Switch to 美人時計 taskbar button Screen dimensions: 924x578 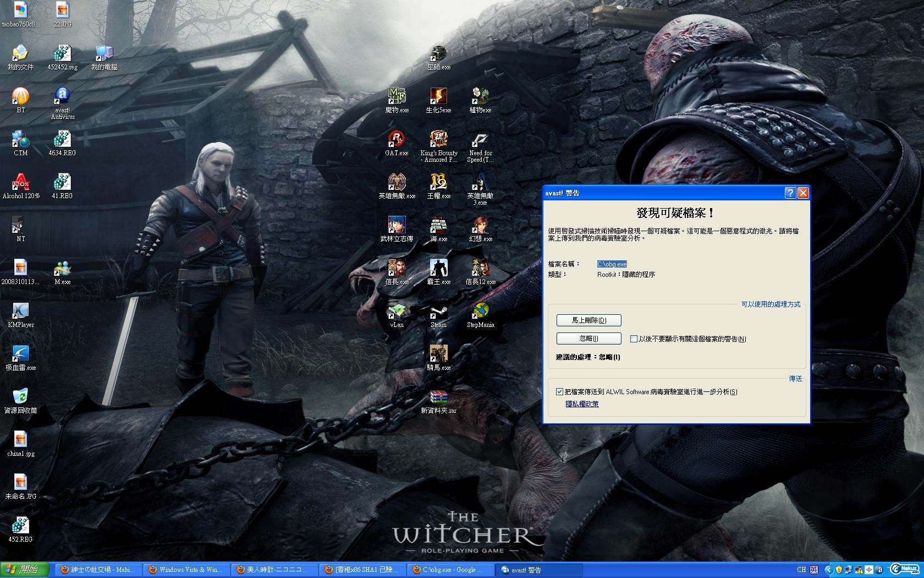click(x=275, y=570)
